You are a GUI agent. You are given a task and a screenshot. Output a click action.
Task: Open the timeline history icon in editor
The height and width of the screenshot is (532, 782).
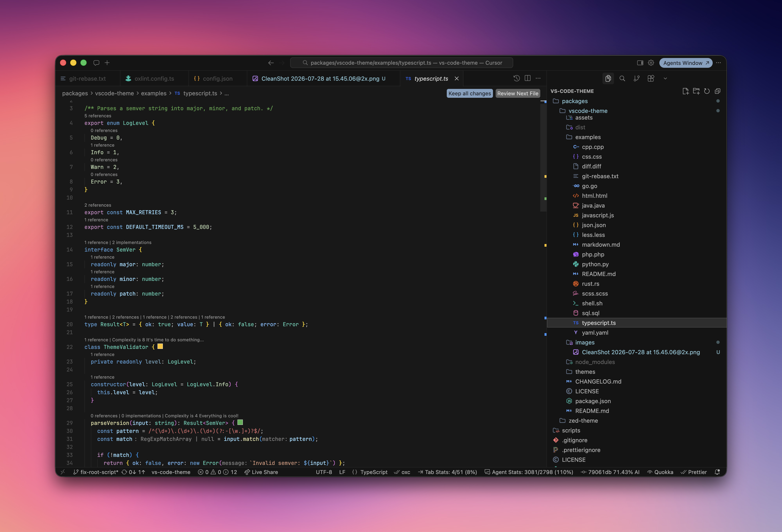[x=517, y=78]
